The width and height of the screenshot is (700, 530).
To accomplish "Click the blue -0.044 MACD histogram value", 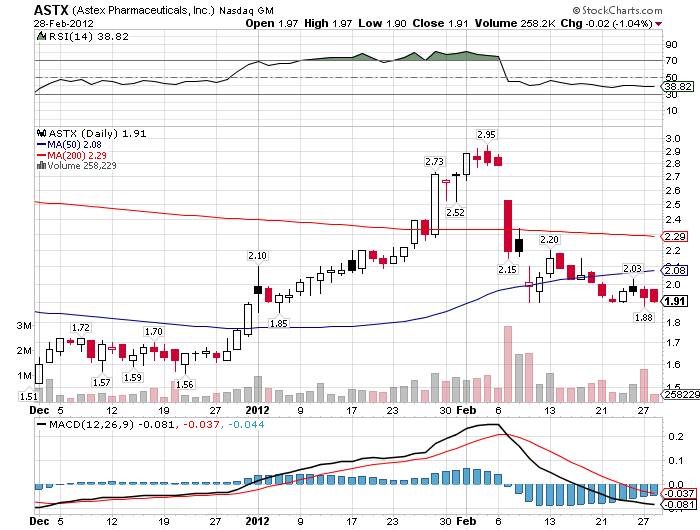I will pos(246,424).
